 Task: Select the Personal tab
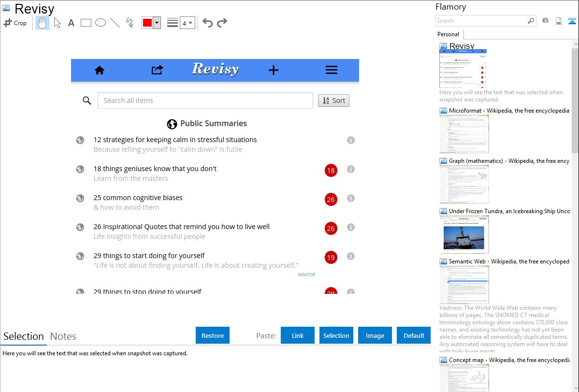[x=449, y=34]
